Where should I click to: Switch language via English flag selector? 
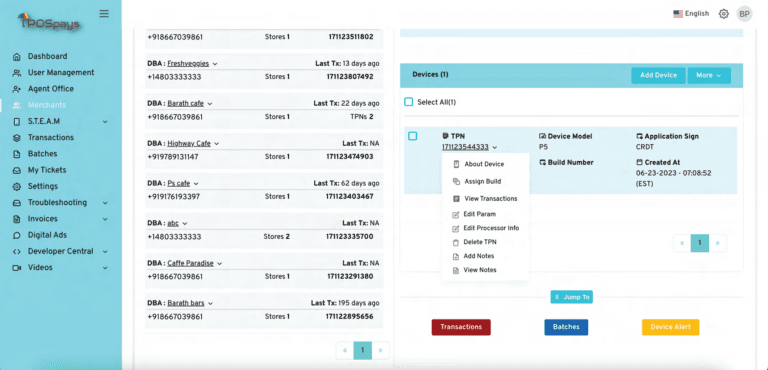691,14
